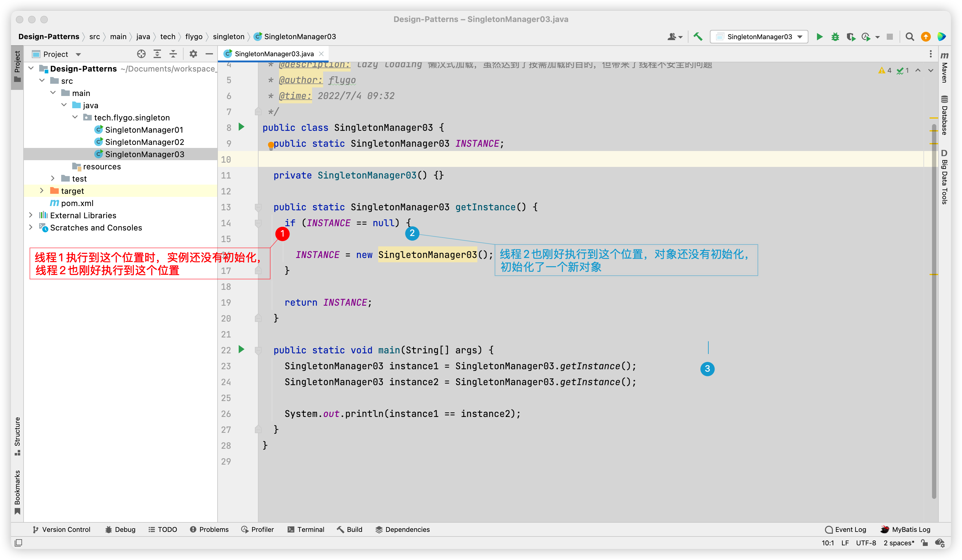The image size is (962, 560).
Task: Click the UTF-8 encoding status widget
Action: pyautogui.click(x=866, y=543)
